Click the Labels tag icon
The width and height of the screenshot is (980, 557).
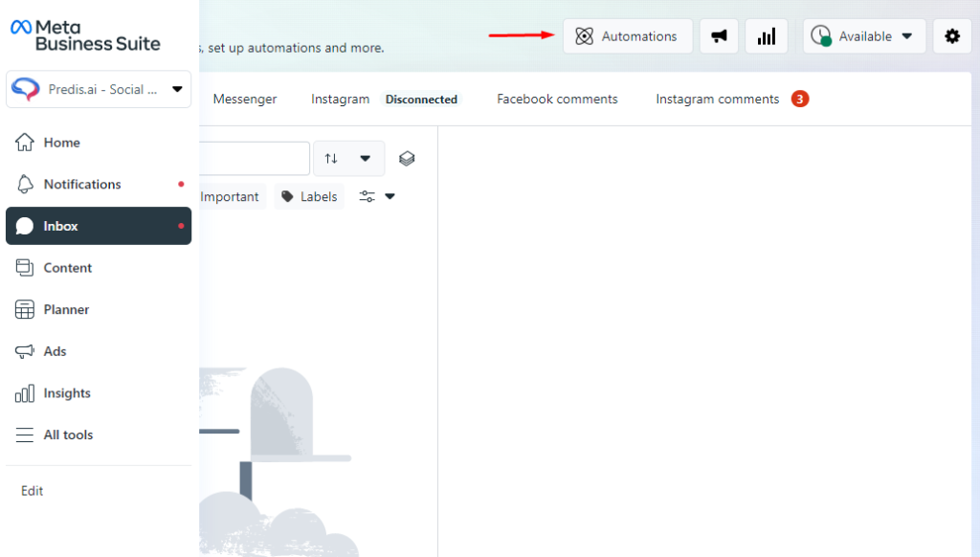287,196
